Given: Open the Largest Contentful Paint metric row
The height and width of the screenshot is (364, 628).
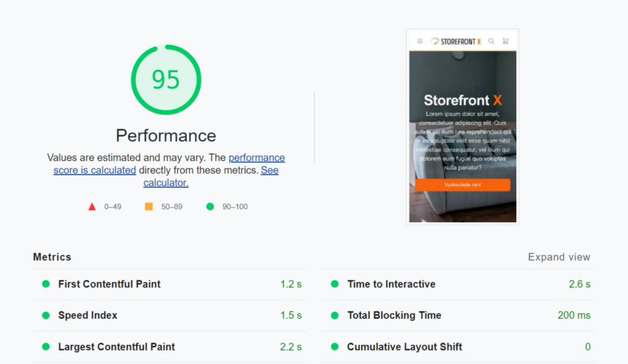Looking at the screenshot, I should pyautogui.click(x=170, y=347).
